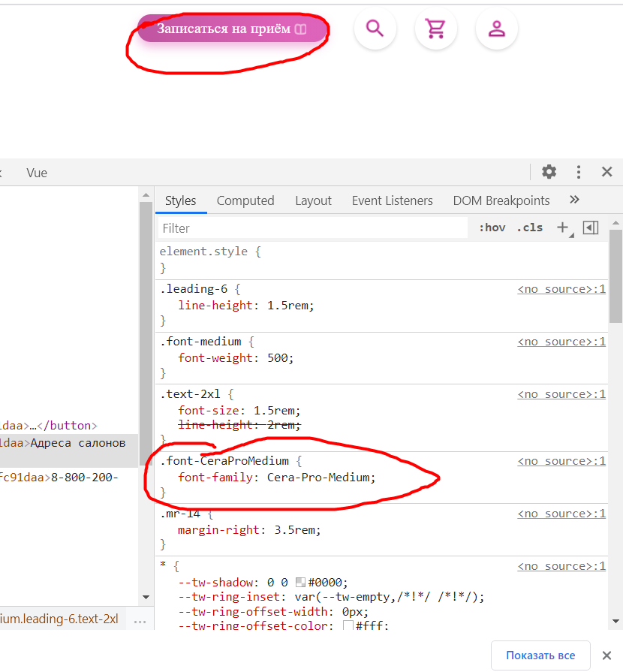Switch to the Layout tab
623x672 pixels.
coord(313,200)
